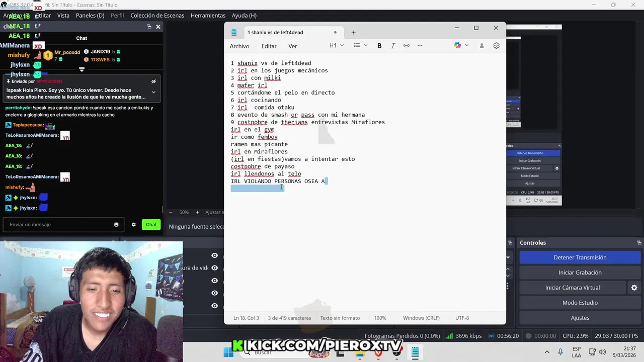
Task: Open the H1 heading dropdown
Action: [x=336, y=45]
